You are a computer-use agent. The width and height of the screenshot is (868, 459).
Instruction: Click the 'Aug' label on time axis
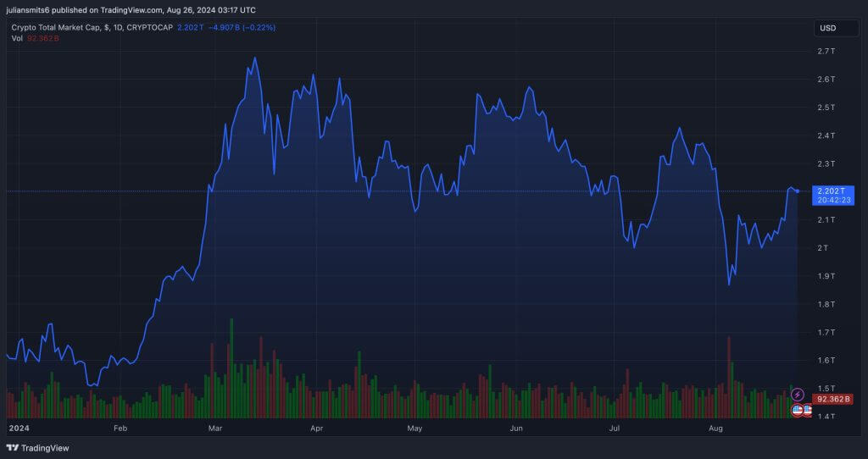(715, 428)
